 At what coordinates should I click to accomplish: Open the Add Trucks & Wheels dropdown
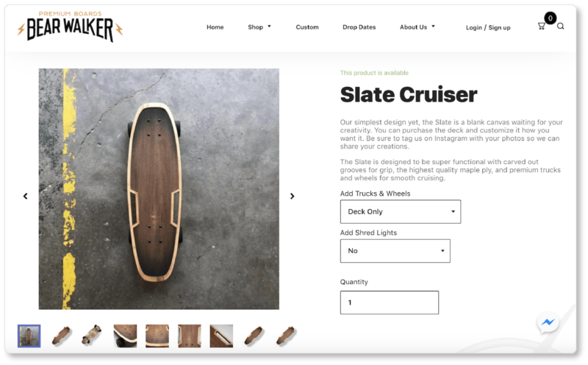pyautogui.click(x=401, y=212)
